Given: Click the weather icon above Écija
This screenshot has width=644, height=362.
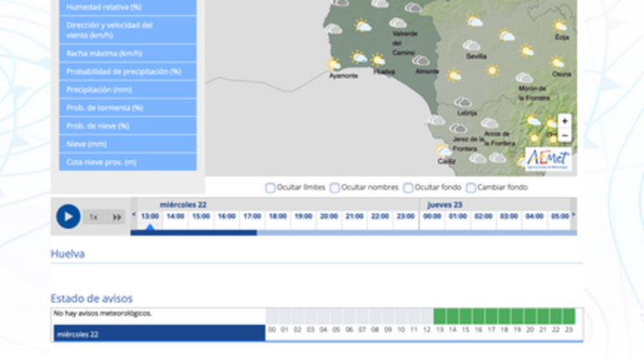Looking at the screenshot, I should pos(560,26).
